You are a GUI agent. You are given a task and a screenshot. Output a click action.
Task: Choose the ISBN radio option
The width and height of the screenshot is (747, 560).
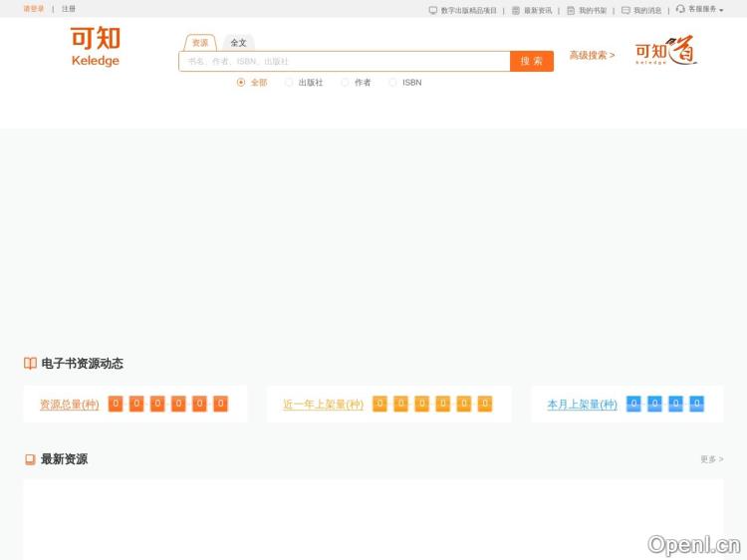392,83
